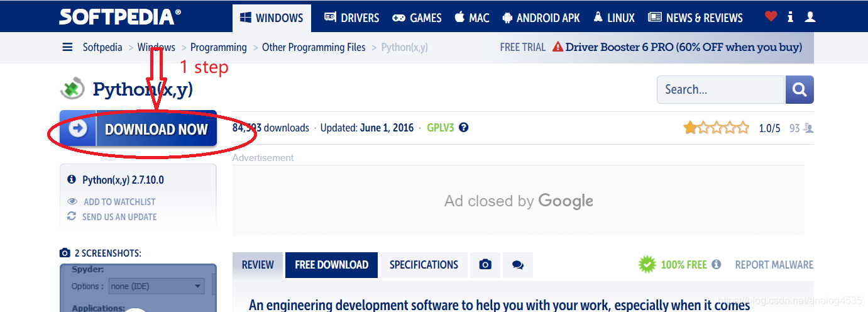Viewport: 868px width, 312px height.
Task: Click SEND US AN UPDATE link
Action: tap(119, 217)
